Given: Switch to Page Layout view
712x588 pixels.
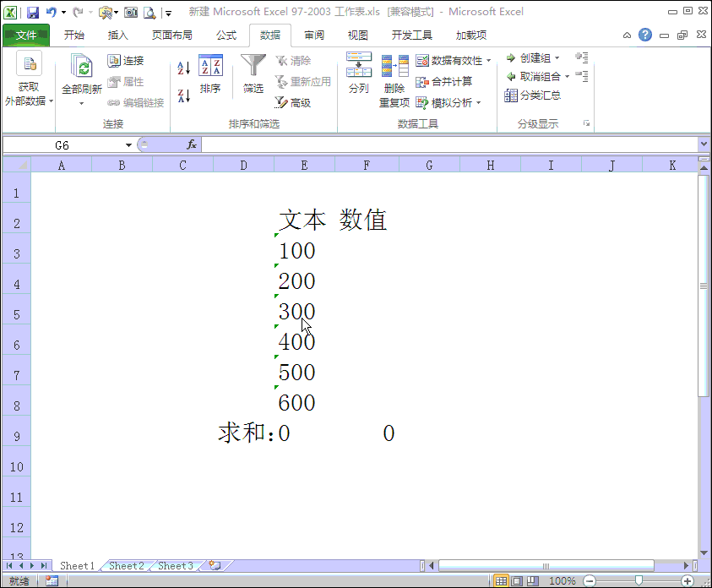Looking at the screenshot, I should [517, 580].
